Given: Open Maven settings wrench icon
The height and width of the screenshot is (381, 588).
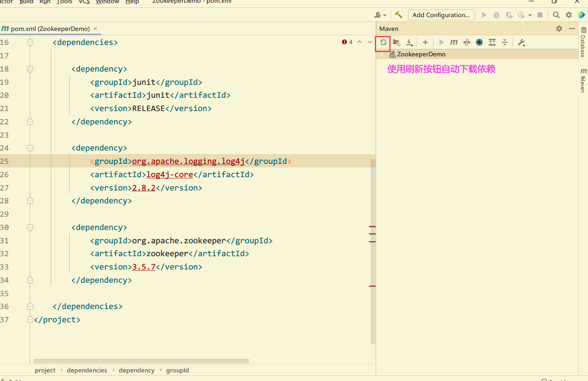Looking at the screenshot, I should coord(521,42).
